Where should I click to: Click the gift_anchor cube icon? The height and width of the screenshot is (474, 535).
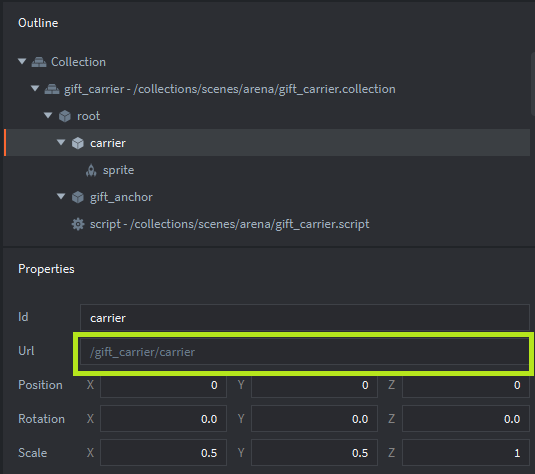coord(77,197)
